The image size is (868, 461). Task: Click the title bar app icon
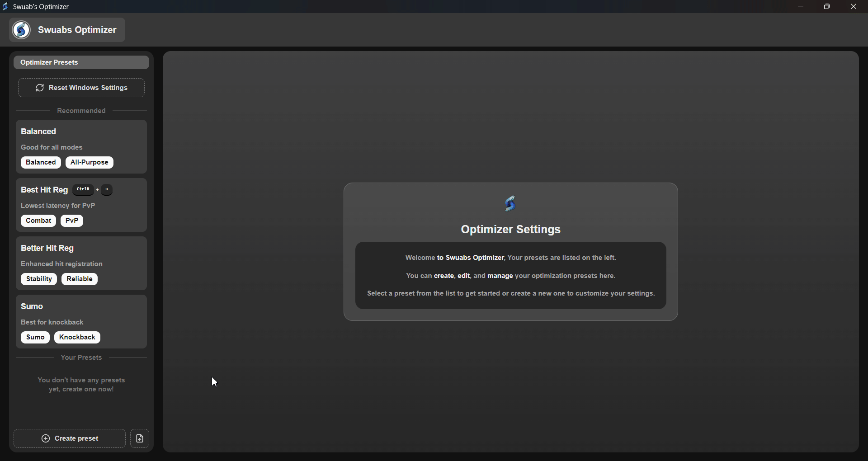pos(5,7)
